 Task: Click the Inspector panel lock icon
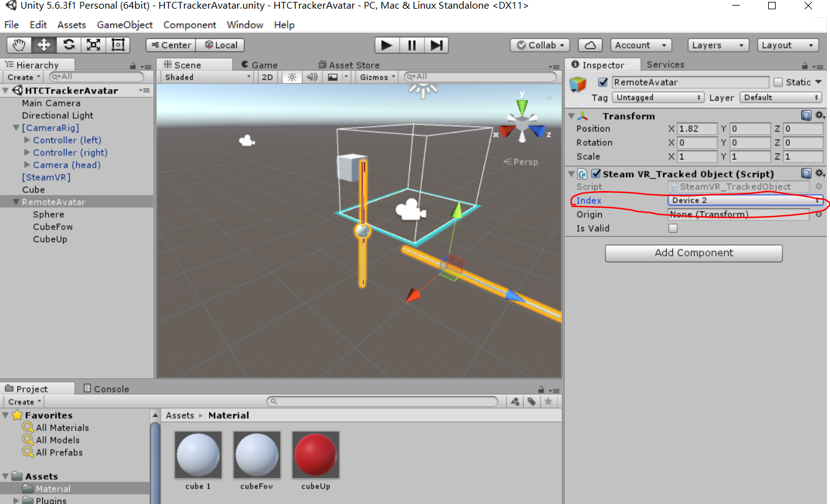[805, 66]
